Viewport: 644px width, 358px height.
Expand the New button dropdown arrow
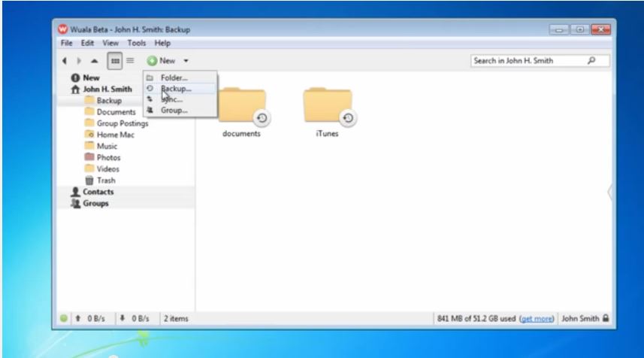186,61
